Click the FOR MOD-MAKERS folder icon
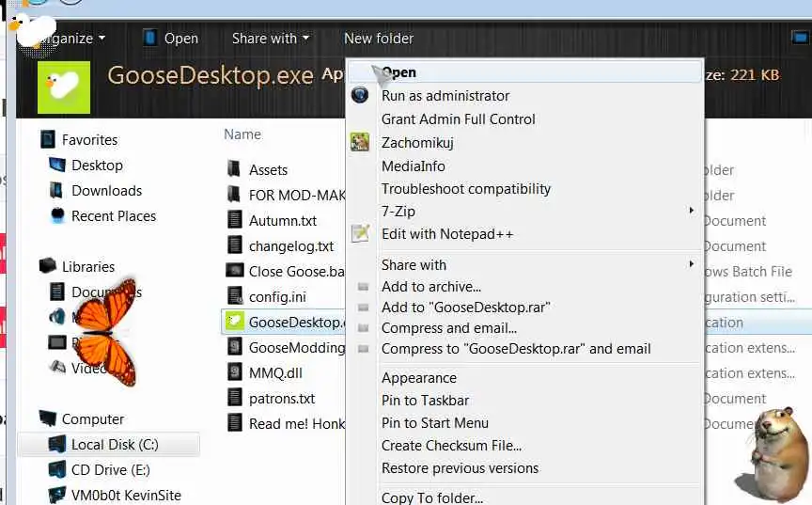Image resolution: width=812 pixels, height=505 pixels. (234, 195)
